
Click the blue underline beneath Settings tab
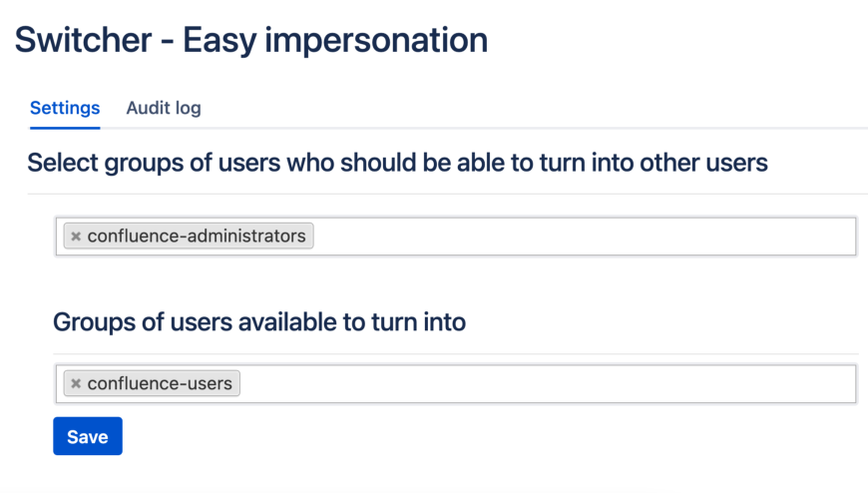click(65, 127)
